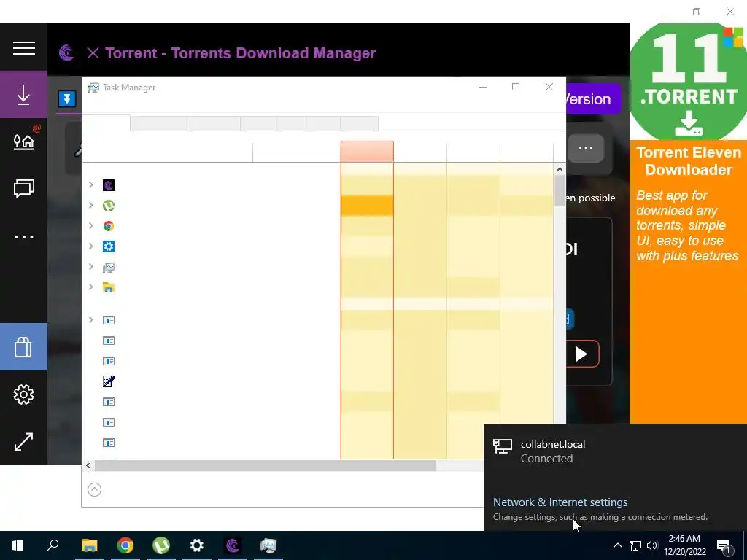Switch to Task Manager in the taskbar

(268, 545)
